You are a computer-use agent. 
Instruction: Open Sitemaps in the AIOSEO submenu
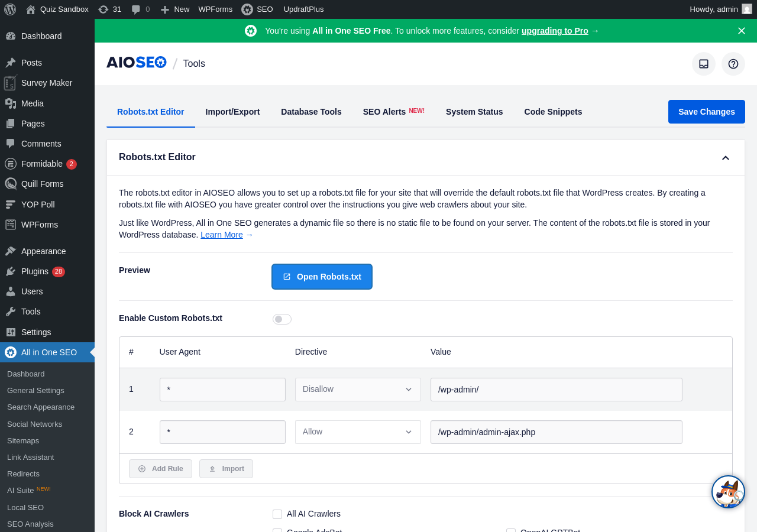(23, 441)
